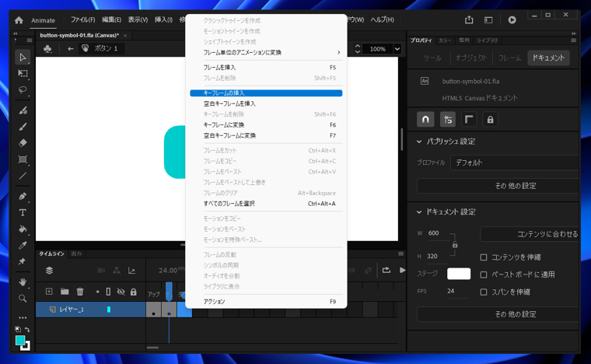Image resolution: width=591 pixels, height=364 pixels.
Task: Open the white stage color swatch
Action: [459, 274]
